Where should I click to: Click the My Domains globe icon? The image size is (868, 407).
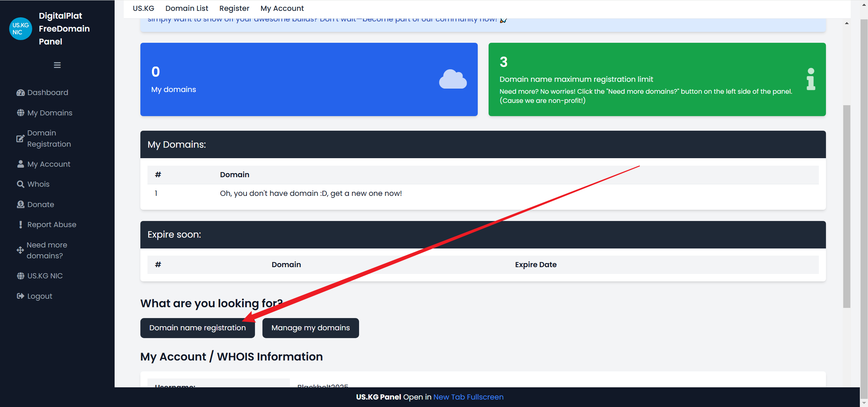coord(21,113)
